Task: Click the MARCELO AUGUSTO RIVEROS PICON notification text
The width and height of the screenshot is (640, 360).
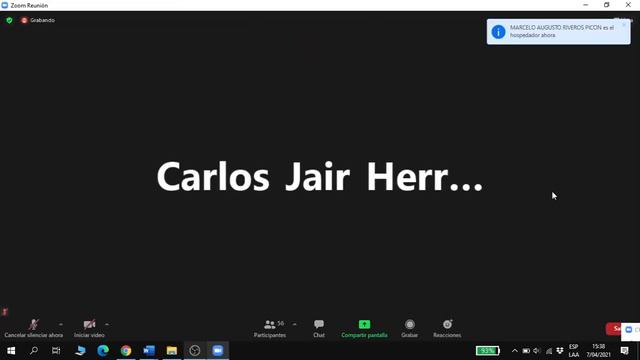Action: click(562, 31)
